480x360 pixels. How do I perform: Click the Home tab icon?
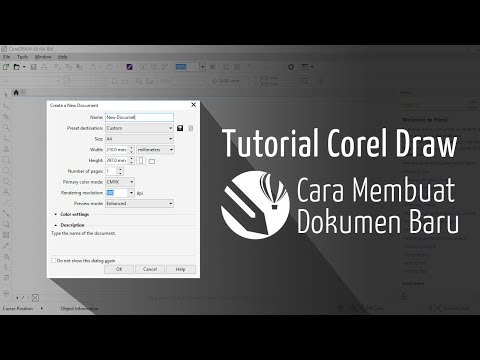click(16, 93)
